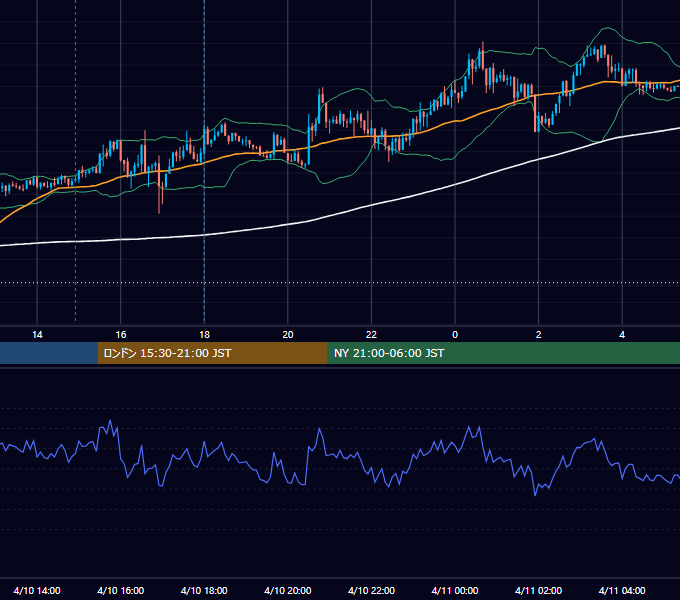Click the 4 hour label on the price chart axis

(x=622, y=335)
